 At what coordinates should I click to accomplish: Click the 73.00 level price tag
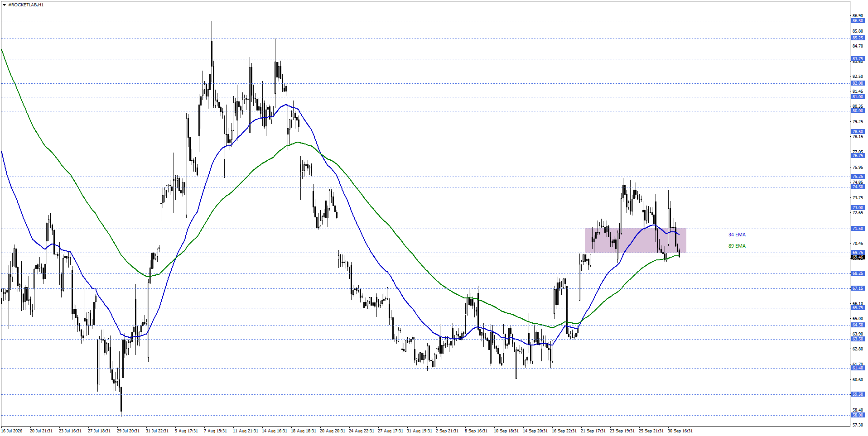click(x=858, y=208)
